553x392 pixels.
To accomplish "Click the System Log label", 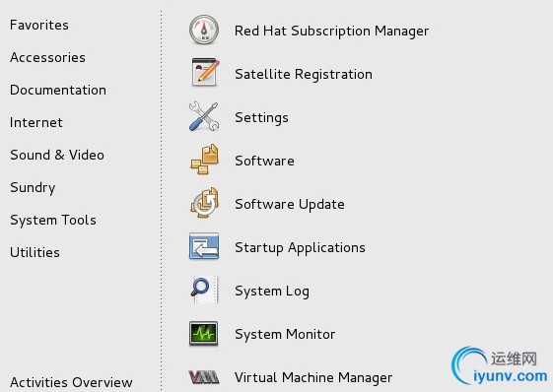I will click(272, 292).
